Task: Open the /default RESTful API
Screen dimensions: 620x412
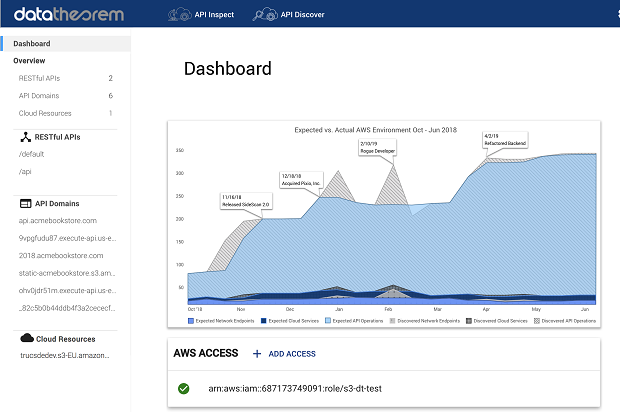Action: coord(33,155)
